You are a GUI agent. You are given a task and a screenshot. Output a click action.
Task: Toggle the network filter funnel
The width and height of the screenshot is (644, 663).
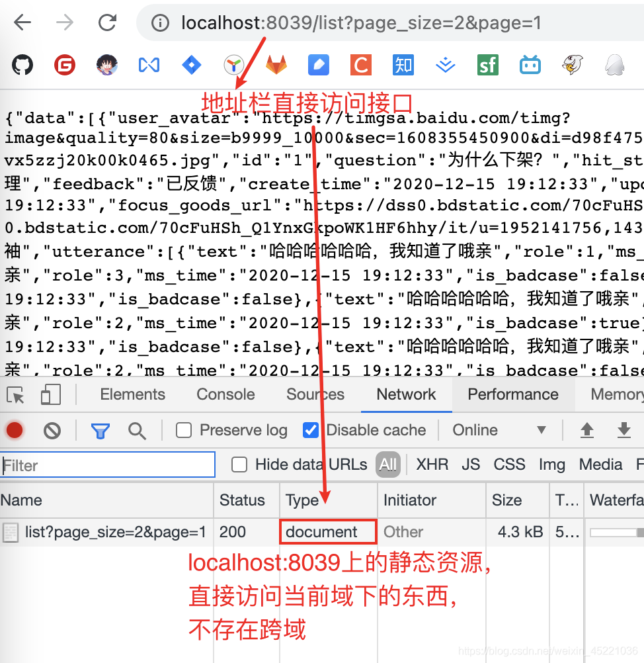[101, 431]
